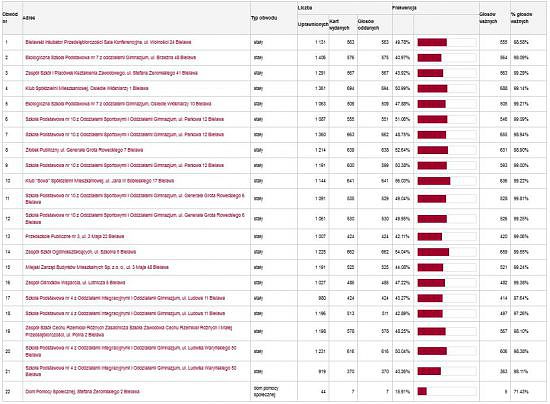Click the "Głosów oddanych" column header
The width and height of the screenshot is (550, 404).
(368, 25)
